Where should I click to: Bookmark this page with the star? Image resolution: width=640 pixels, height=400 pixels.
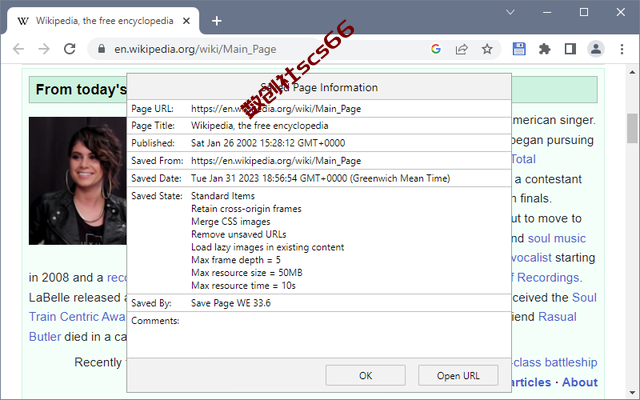487,49
